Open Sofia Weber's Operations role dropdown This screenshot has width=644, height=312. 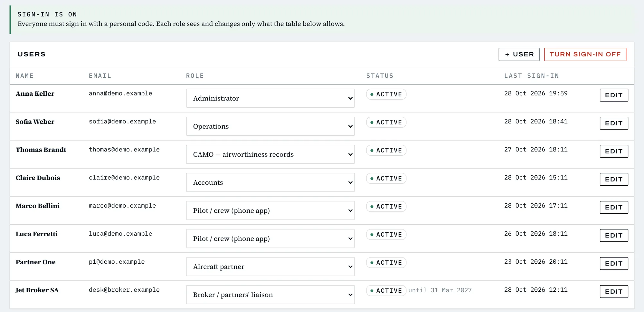[270, 126]
